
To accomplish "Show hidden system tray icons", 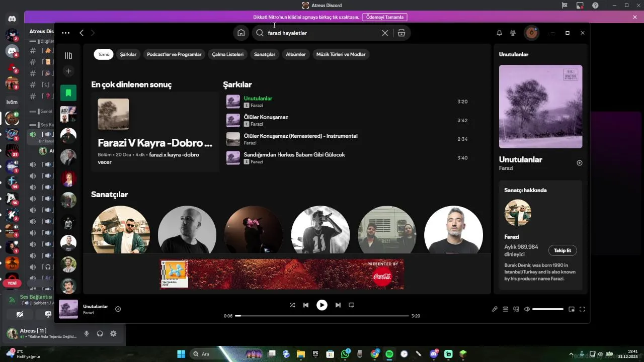I will click(x=571, y=354).
